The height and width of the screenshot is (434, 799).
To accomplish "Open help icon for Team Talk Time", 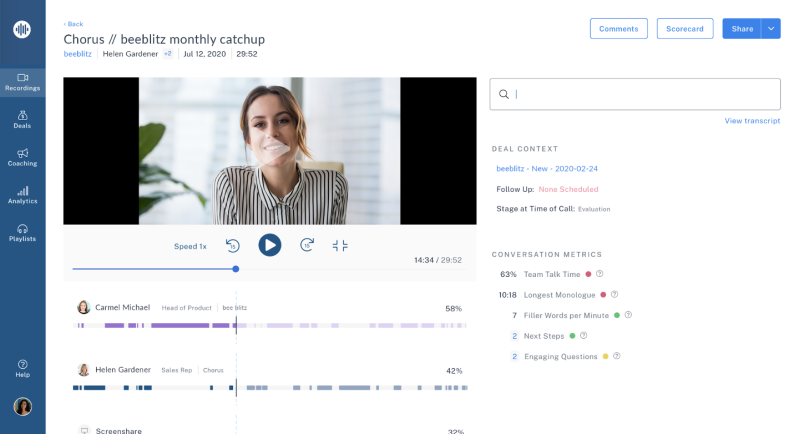I will (x=600, y=274).
